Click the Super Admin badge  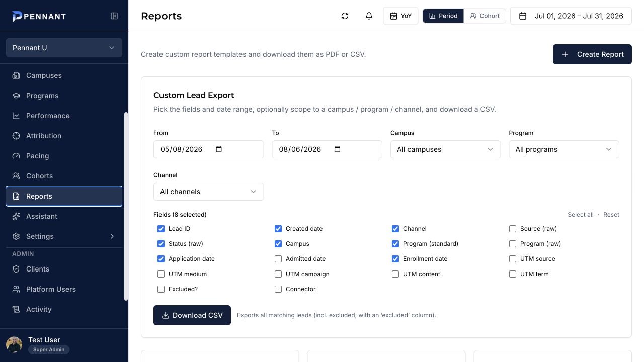pyautogui.click(x=49, y=350)
